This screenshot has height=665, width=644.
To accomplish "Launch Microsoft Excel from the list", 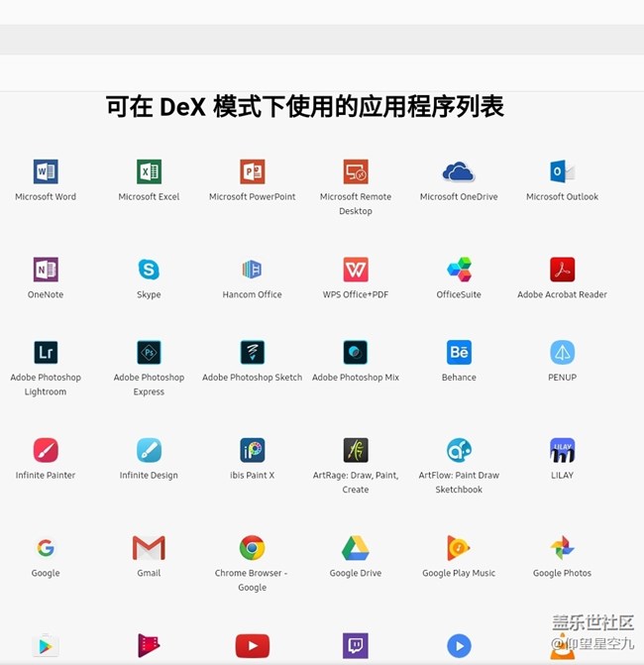I will [149, 171].
